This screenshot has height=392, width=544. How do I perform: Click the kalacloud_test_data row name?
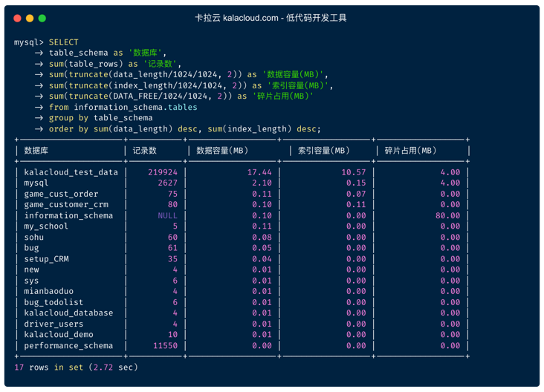71,172
